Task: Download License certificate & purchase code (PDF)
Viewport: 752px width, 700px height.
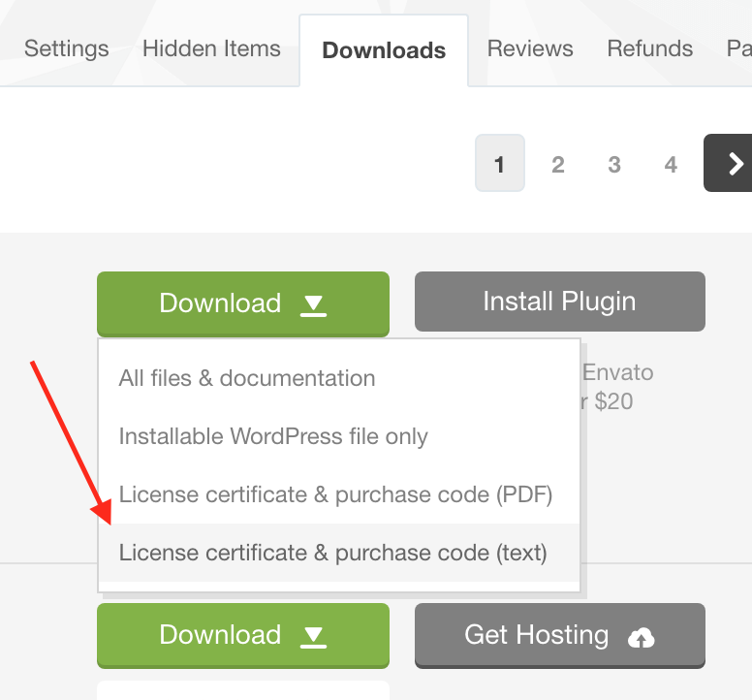Action: 335,495
